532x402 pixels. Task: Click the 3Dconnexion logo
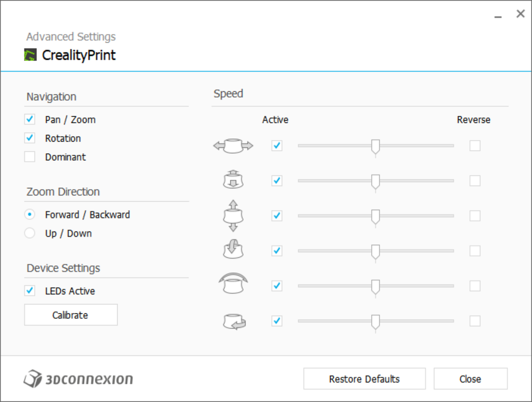coord(78,379)
